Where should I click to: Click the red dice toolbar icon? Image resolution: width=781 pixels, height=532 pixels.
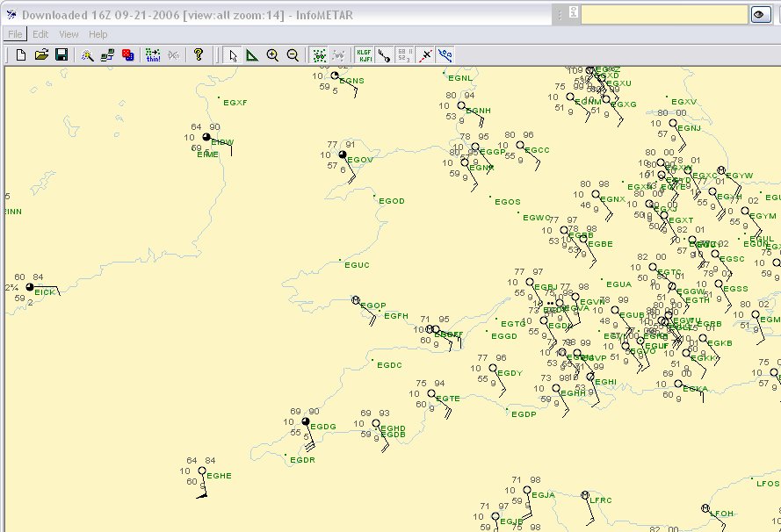click(128, 54)
